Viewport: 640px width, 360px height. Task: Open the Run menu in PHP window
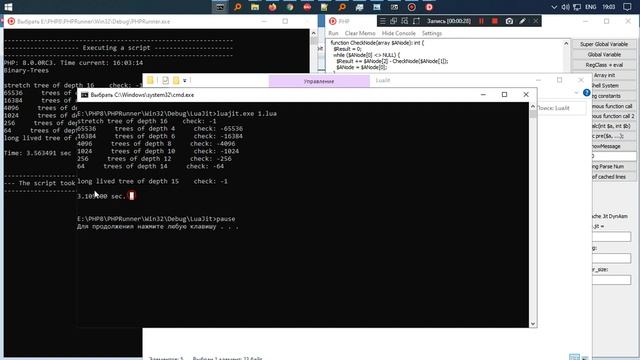pyautogui.click(x=333, y=33)
